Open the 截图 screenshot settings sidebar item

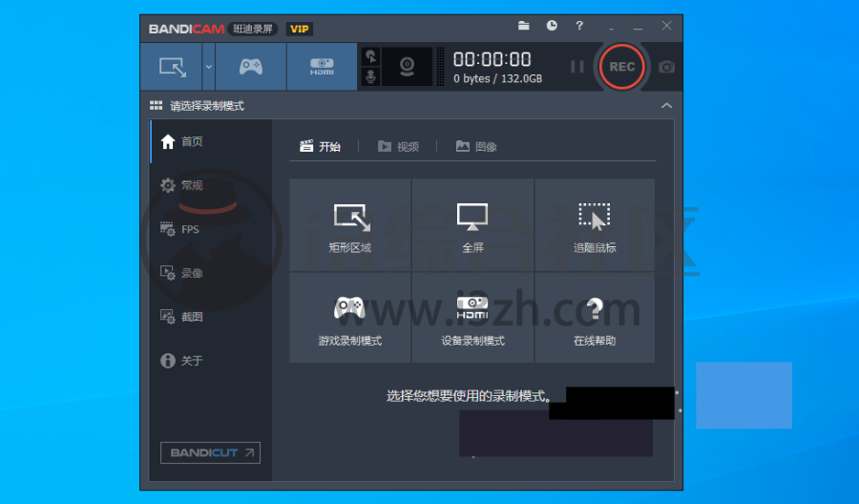click(x=211, y=317)
